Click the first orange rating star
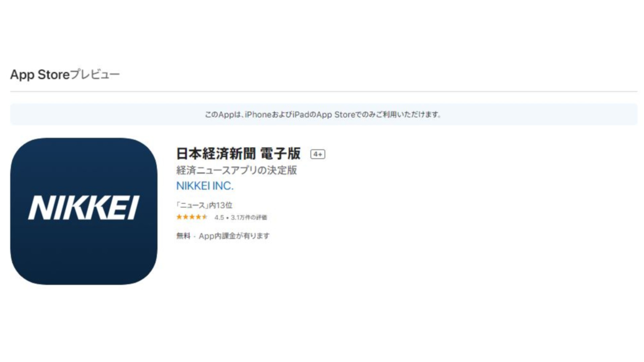Image resolution: width=644 pixels, height=362 pixels. pos(179,217)
